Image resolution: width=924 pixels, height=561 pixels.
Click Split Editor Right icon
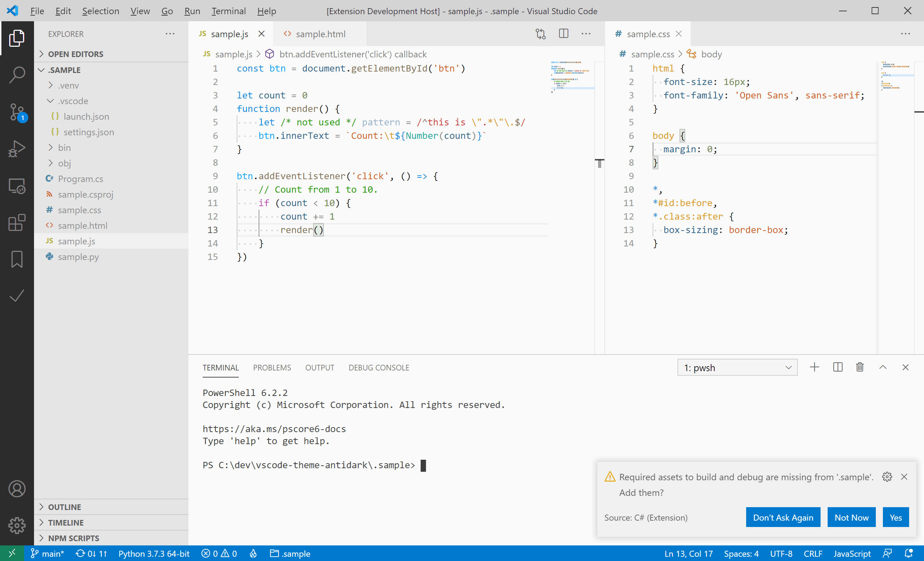[x=563, y=34]
